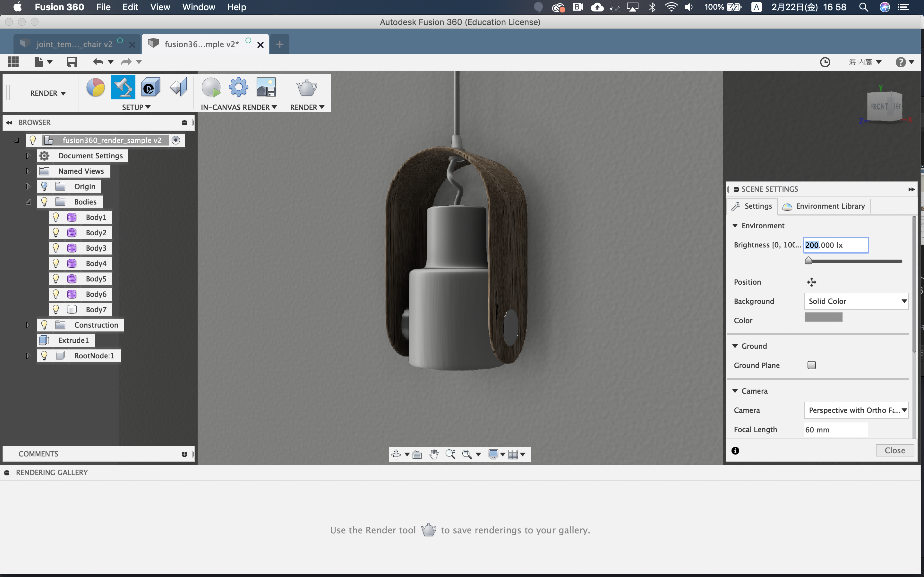Open the Appearance tool with colored sphere icon

click(96, 88)
